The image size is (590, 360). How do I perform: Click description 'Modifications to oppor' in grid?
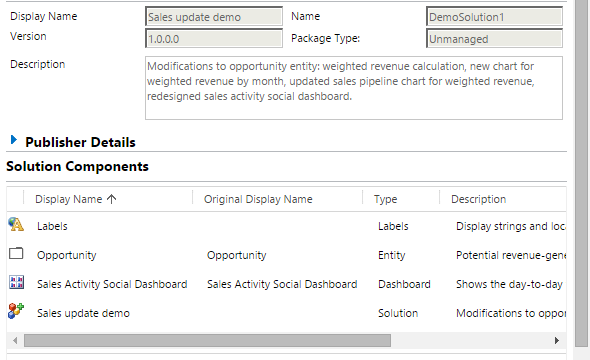(x=511, y=313)
